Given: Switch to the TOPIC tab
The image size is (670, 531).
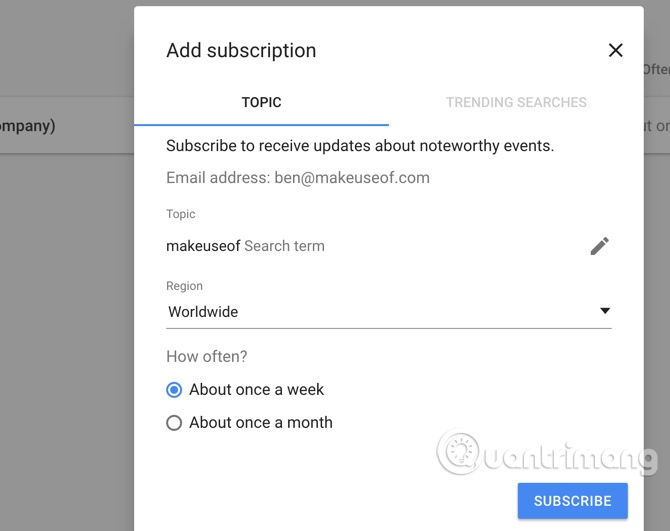Looking at the screenshot, I should point(261,102).
